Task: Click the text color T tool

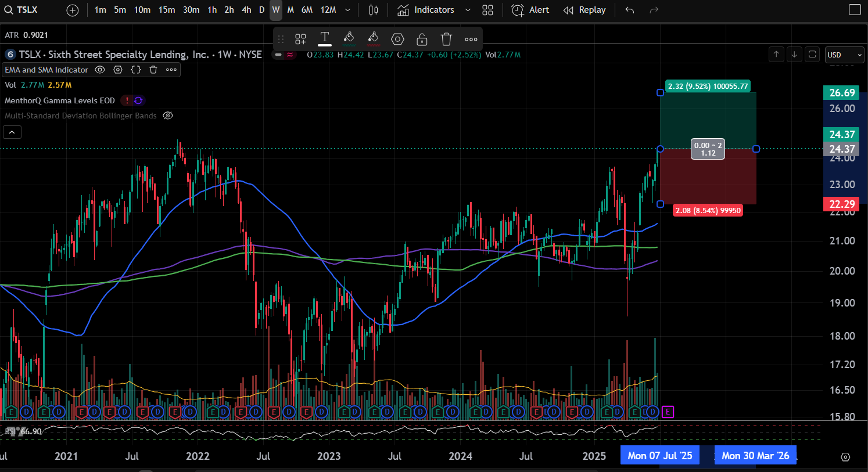Action: (325, 39)
